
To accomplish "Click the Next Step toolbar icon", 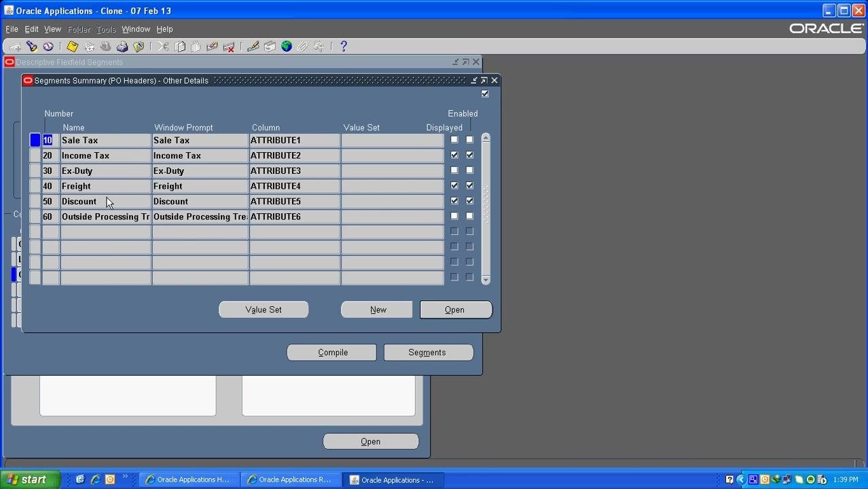I will pyautogui.click(x=89, y=47).
